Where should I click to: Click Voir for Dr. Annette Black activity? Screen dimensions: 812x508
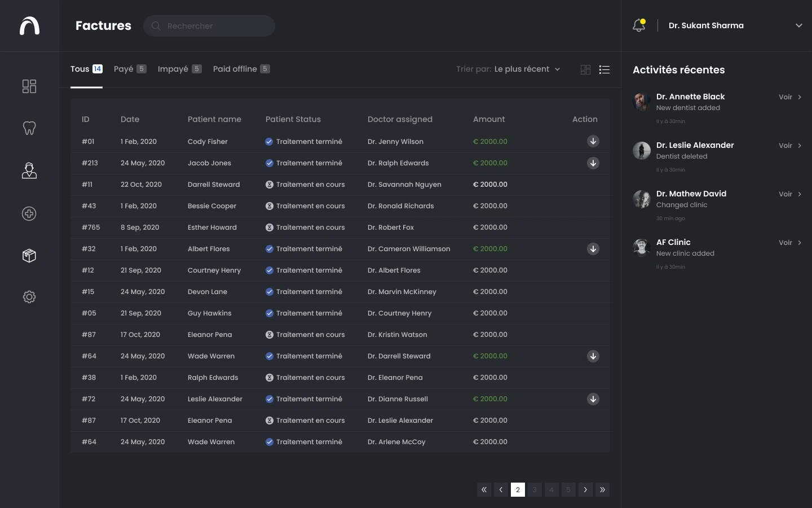click(790, 97)
